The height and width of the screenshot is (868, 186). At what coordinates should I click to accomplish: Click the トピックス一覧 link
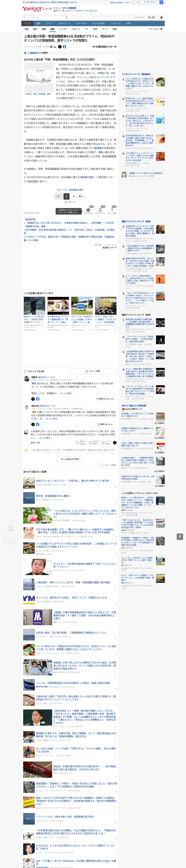pyautogui.click(x=155, y=29)
